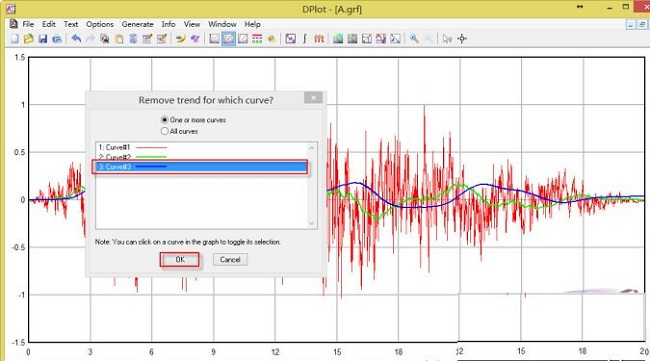Click the arrow pointer tool icon
The width and height of the screenshot is (650, 361).
tap(447, 39)
